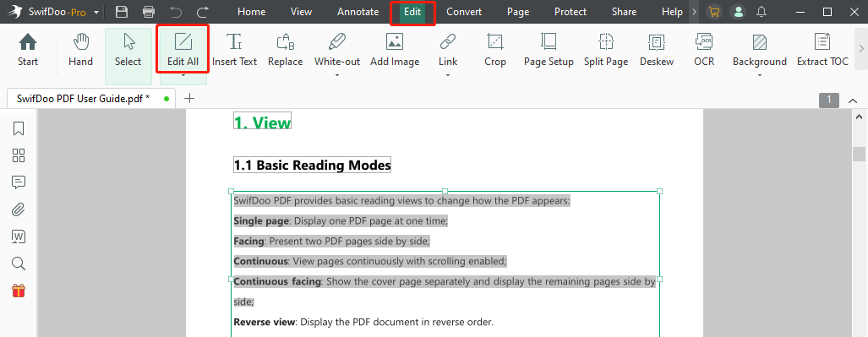Click the Background tool
868x337 pixels.
point(760,51)
